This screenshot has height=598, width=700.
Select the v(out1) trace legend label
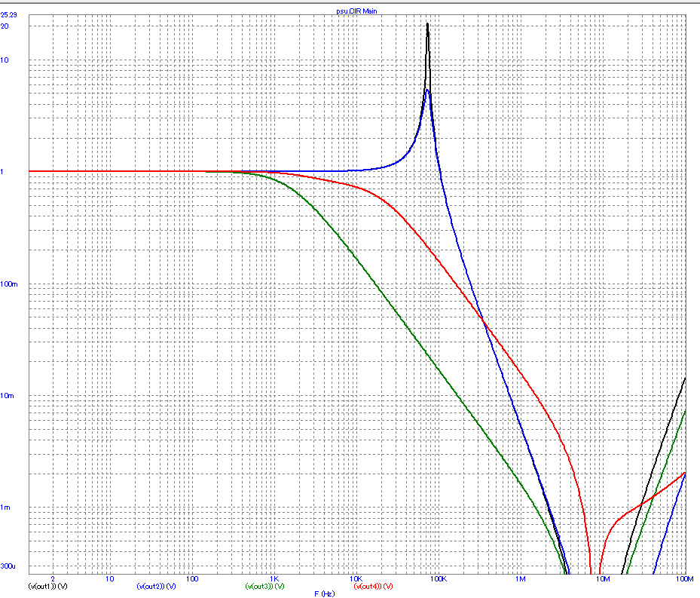pyautogui.click(x=47, y=586)
